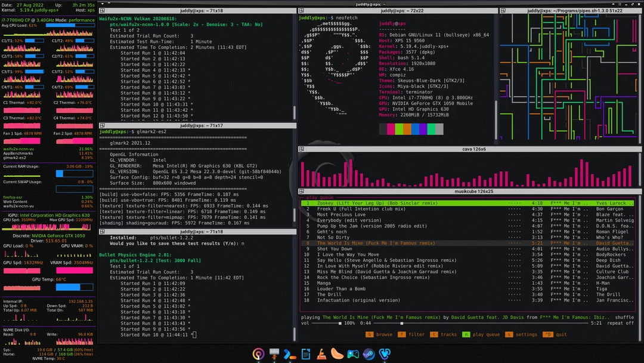This screenshot has width=644, height=363.
Task: Click the orange bean-shaped dock icon
Action: (338, 353)
